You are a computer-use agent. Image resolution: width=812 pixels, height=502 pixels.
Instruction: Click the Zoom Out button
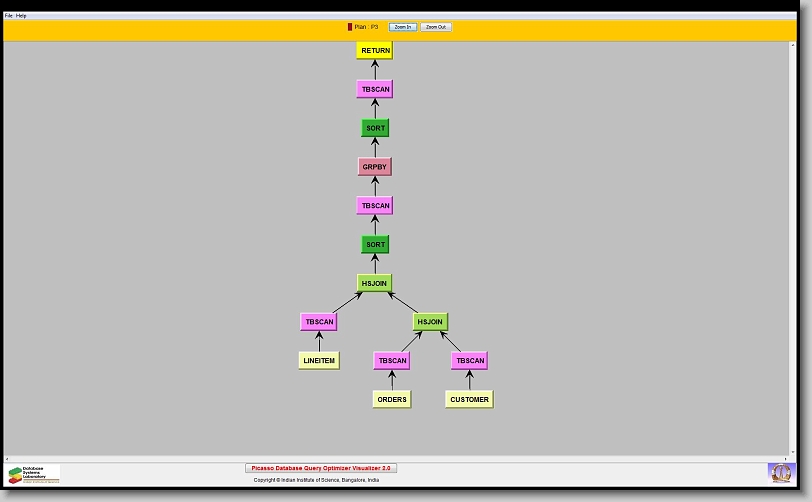(x=436, y=27)
